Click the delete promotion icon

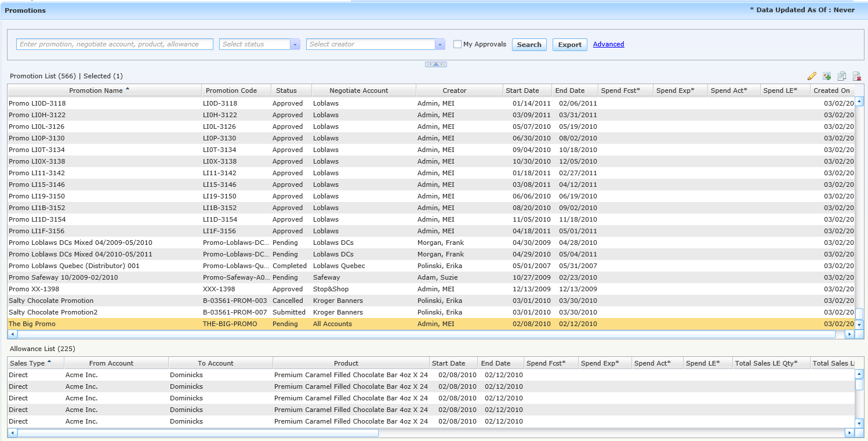(857, 76)
